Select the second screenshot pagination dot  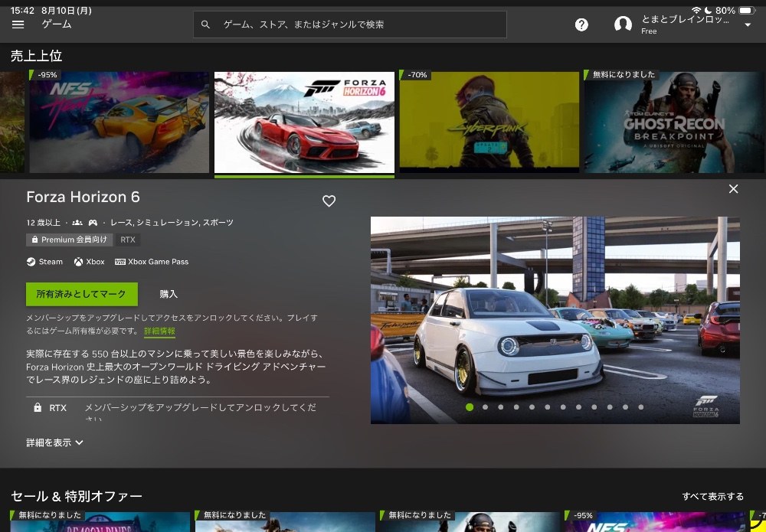pos(485,407)
